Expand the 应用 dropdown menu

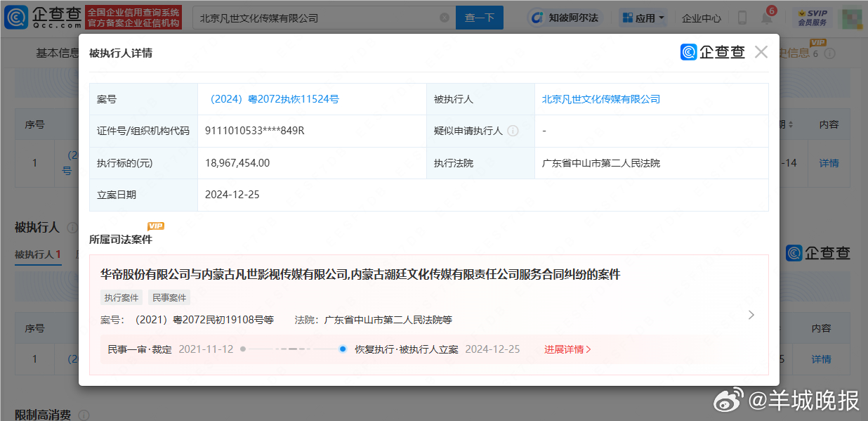click(642, 18)
